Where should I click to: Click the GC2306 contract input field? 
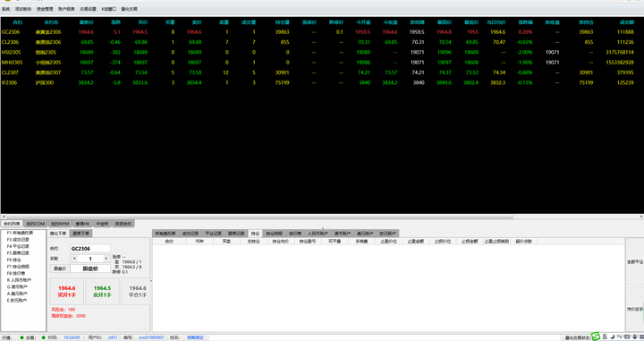pyautogui.click(x=90, y=248)
